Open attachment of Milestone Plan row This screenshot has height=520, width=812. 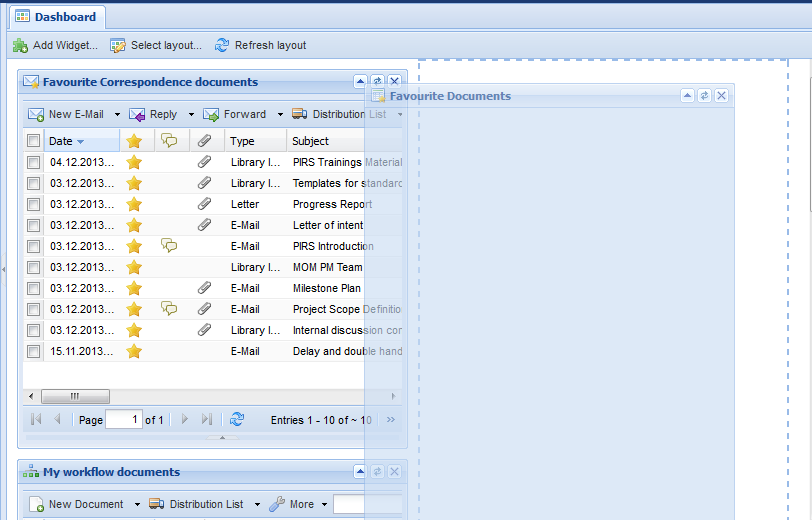(x=205, y=288)
